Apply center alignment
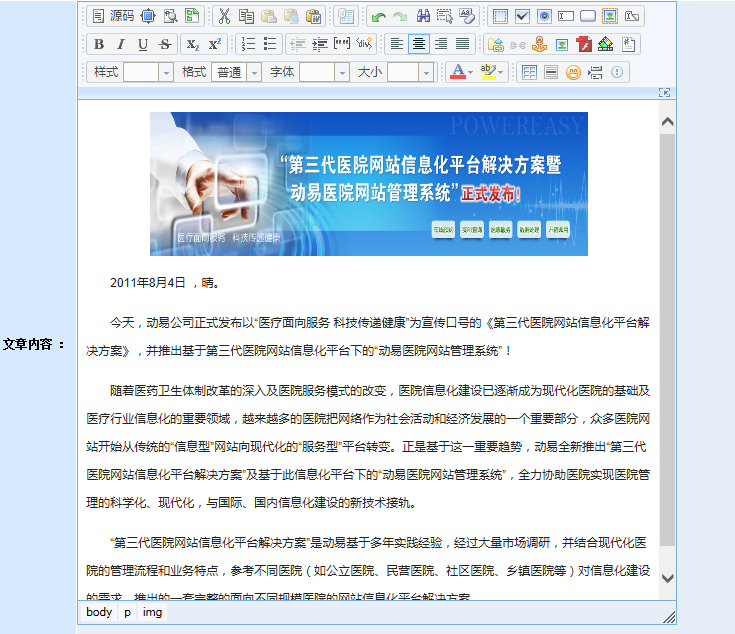735x634 pixels. click(x=419, y=44)
